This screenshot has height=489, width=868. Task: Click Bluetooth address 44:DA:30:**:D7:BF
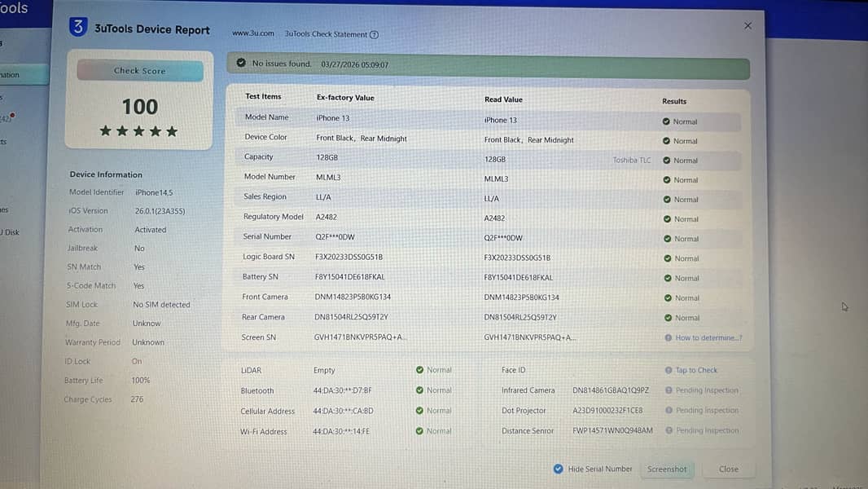point(342,390)
